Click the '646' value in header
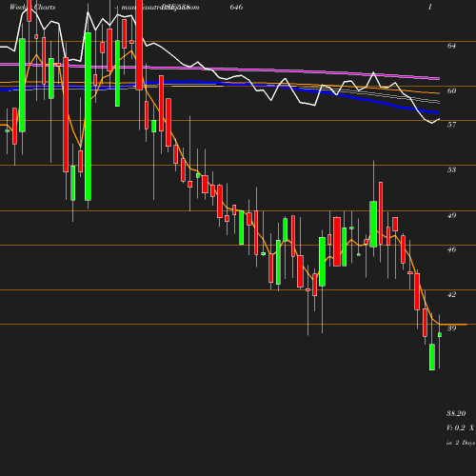The height and width of the screenshot is (476, 476). (236, 7)
